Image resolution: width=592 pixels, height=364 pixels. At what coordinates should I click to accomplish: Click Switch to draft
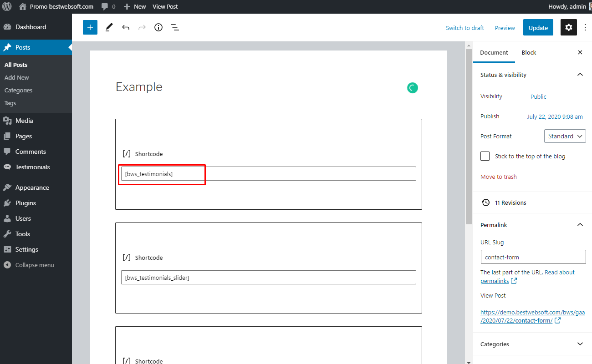[x=465, y=28]
